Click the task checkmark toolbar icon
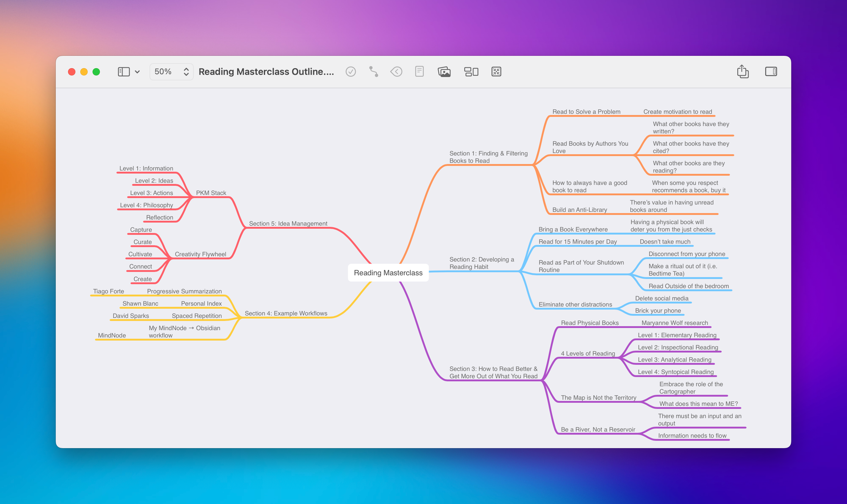 point(351,72)
